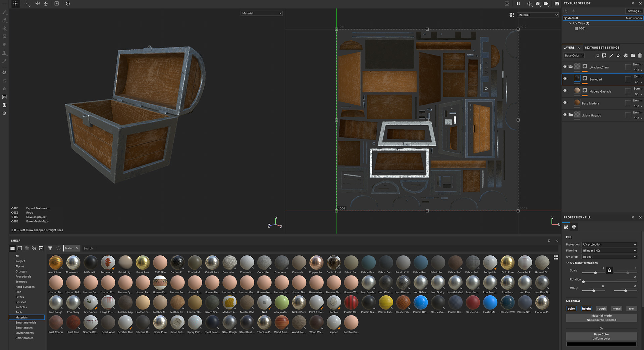
Task: Switch to the Texture Set Settings tab
Action: pos(602,48)
